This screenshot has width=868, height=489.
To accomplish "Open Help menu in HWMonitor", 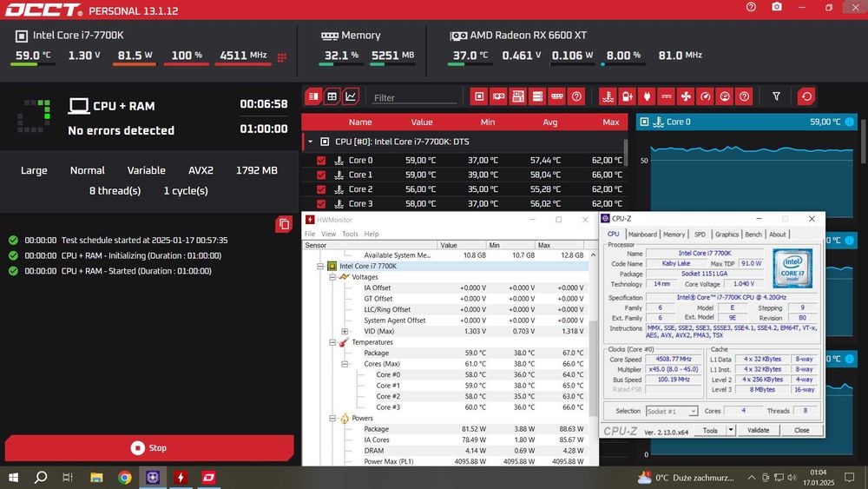I will tap(372, 234).
